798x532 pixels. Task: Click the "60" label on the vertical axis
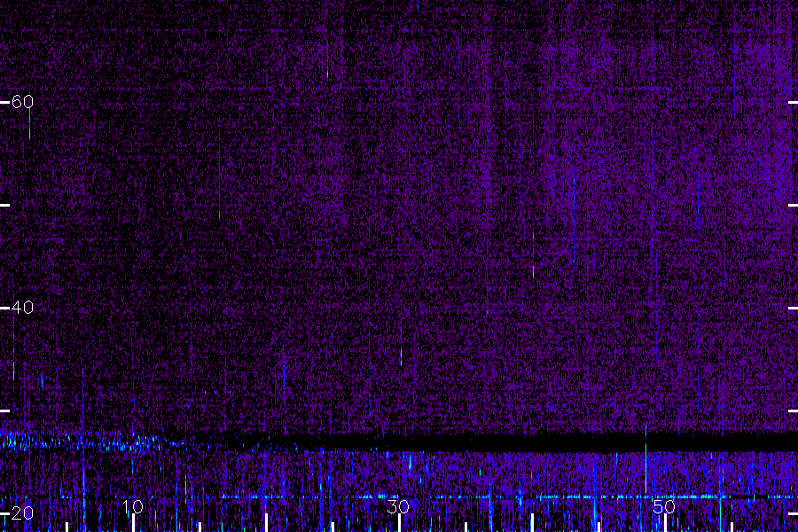(x=22, y=102)
